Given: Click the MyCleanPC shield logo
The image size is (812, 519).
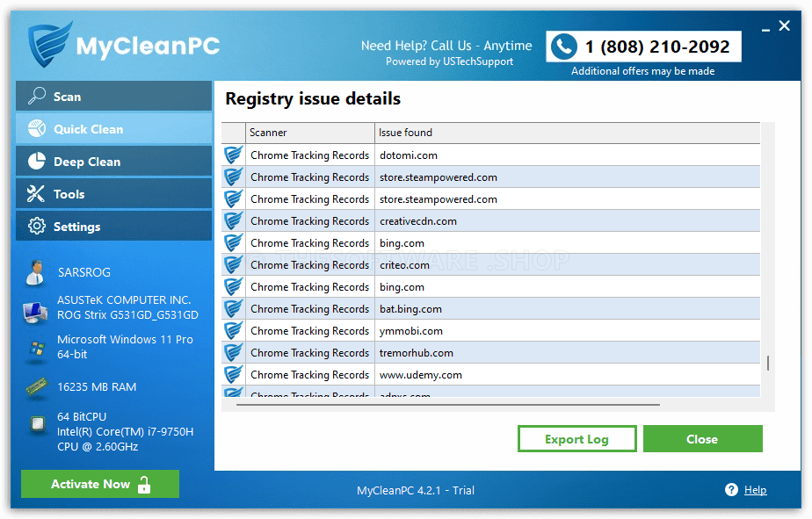Looking at the screenshot, I should [49, 45].
